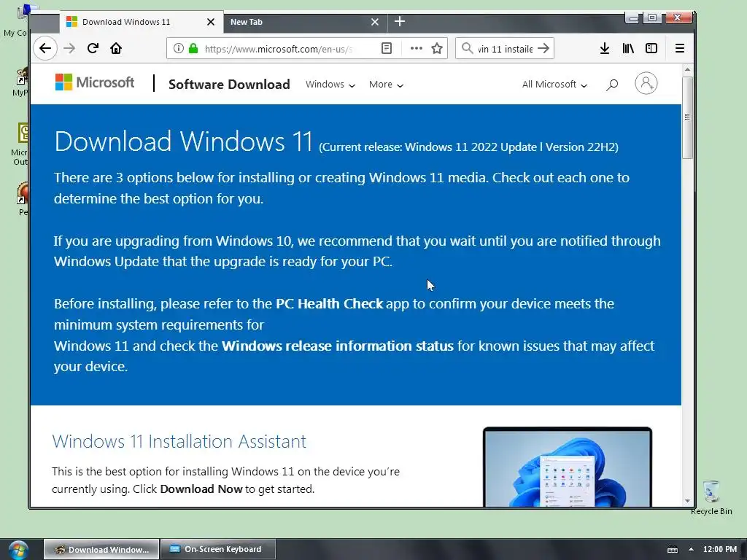Expand the Windows dropdown menu
The height and width of the screenshot is (560, 747).
point(330,85)
